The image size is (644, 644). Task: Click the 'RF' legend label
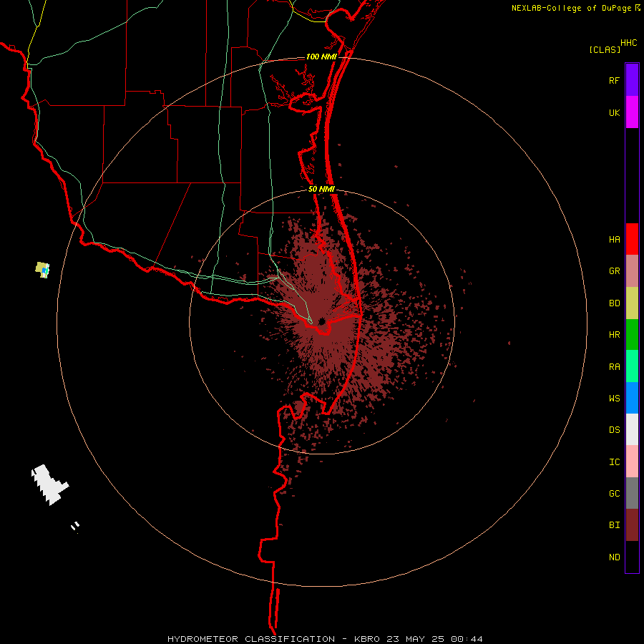pyautogui.click(x=614, y=80)
